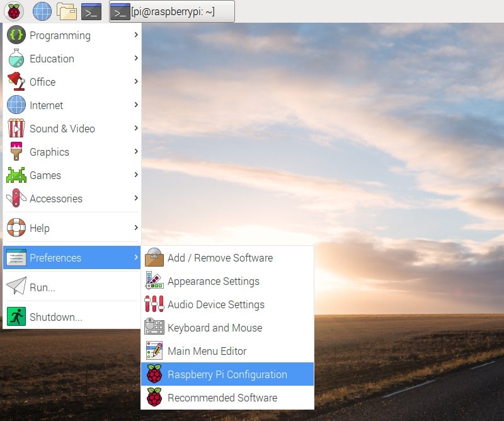Open Add / Remove Software
Viewport: 504px width, 421px height.
[x=227, y=258]
